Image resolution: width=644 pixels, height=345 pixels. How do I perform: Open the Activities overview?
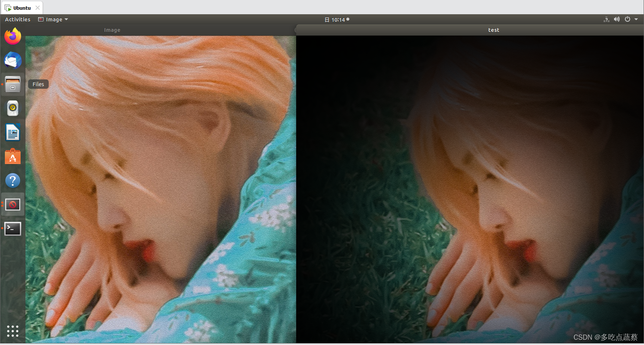click(18, 19)
